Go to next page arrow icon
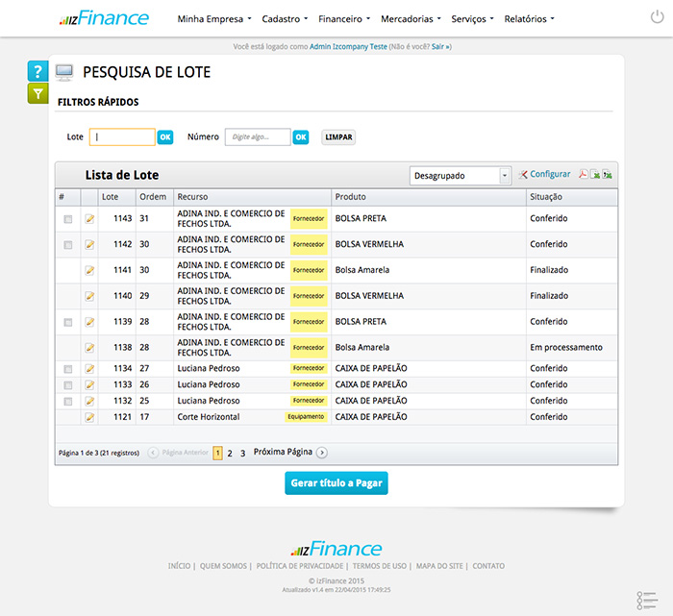This screenshot has height=616, width=673. tap(322, 453)
